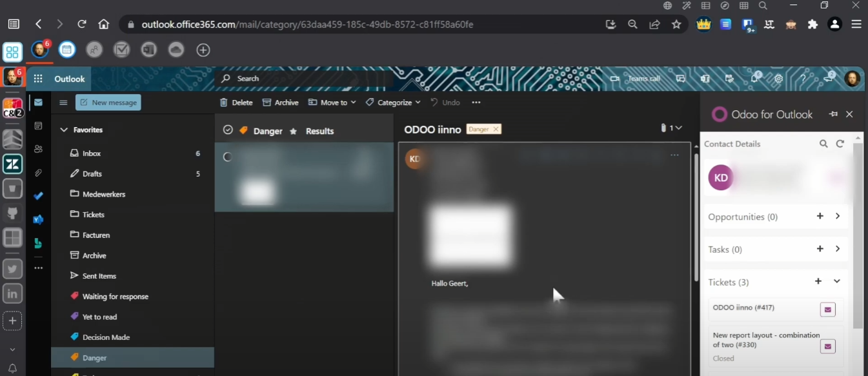
Task: Search contacts in Odoo panel
Action: tap(823, 144)
